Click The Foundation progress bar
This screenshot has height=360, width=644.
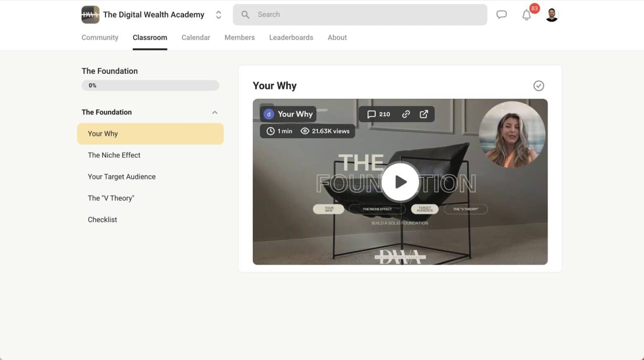[150, 85]
